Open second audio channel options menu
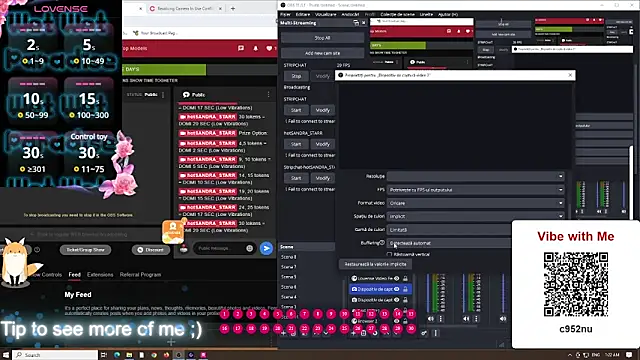The image size is (640, 360). [476, 319]
